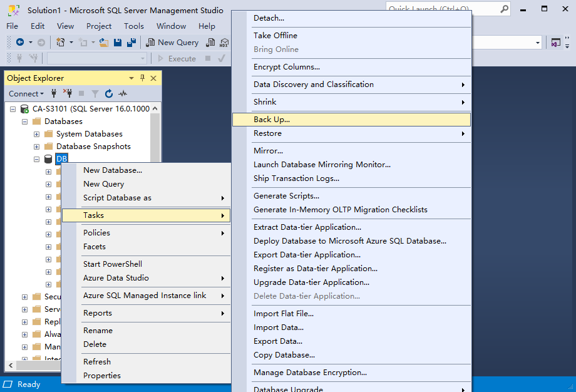
Task: Pin the Object Explorer panel
Action: point(142,78)
